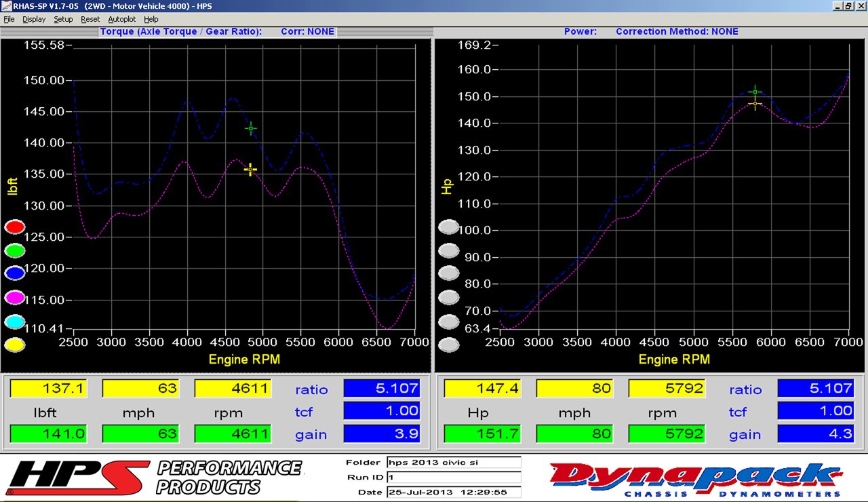
Task: Toggle the blue trace indicator
Action: point(15,273)
